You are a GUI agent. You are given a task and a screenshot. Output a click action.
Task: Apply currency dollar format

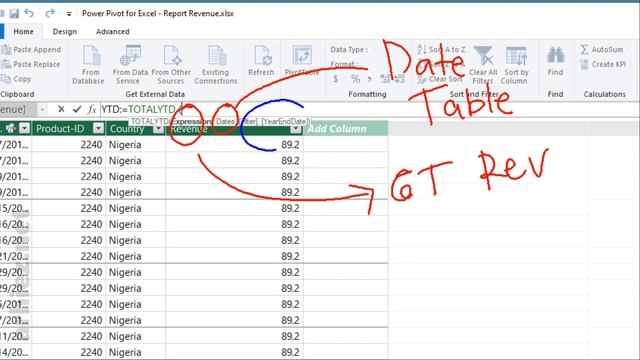coord(336,79)
